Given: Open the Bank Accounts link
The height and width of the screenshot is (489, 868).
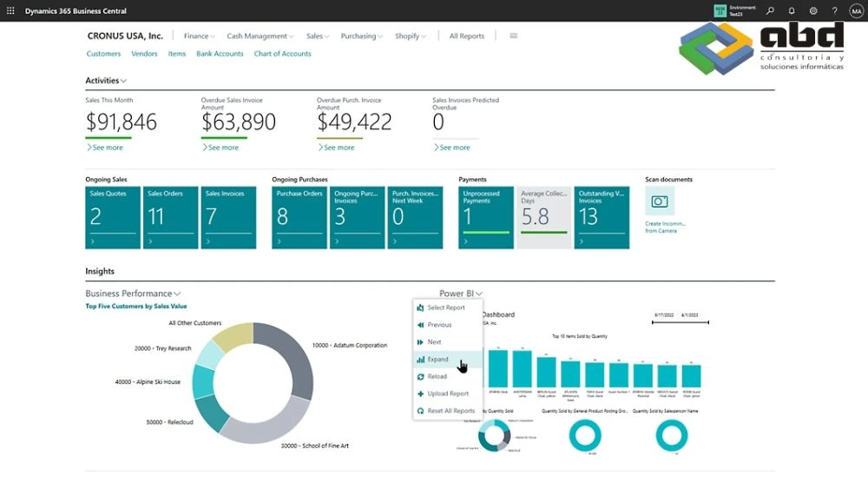Looking at the screenshot, I should click(x=220, y=54).
